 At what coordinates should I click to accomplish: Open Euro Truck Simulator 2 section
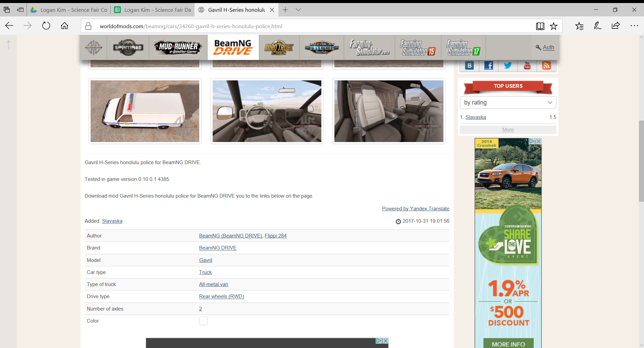pyautogui.click(x=279, y=48)
